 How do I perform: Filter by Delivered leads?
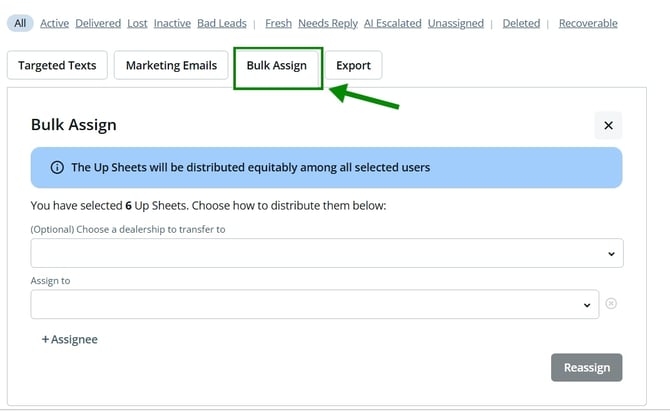[x=98, y=23]
